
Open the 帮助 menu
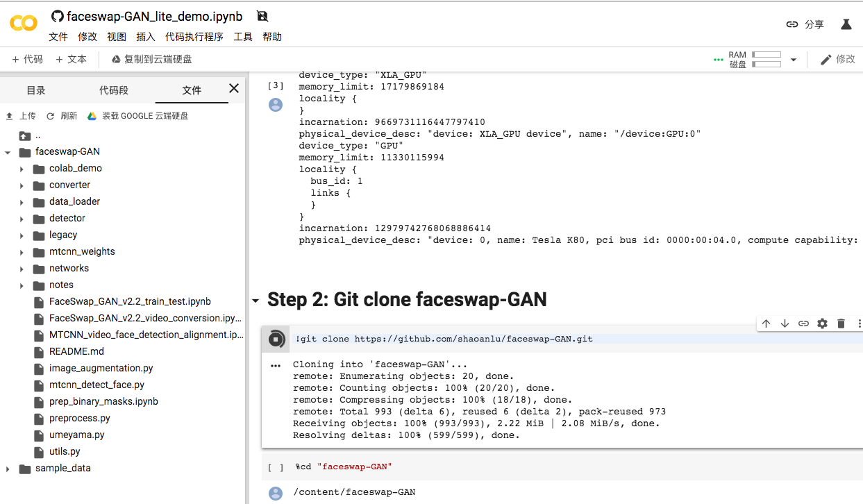coord(272,37)
